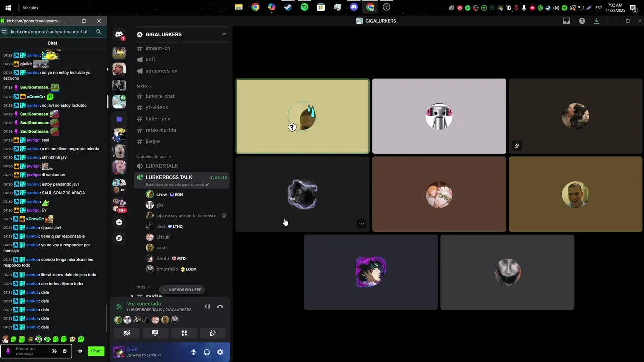Toggle microphone mute in Discord user panel
The width and height of the screenshot is (644, 362).
[x=193, y=352]
